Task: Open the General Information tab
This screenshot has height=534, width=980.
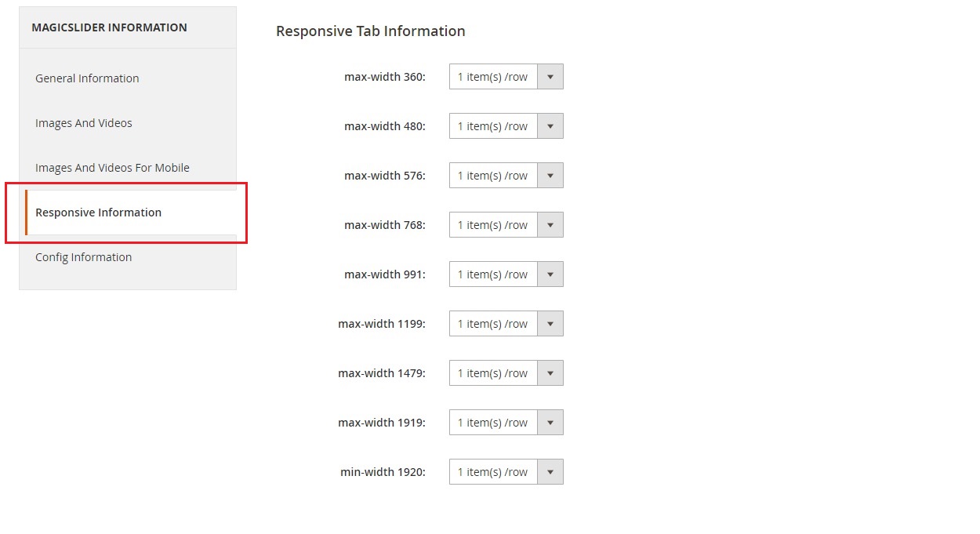Action: [x=87, y=78]
